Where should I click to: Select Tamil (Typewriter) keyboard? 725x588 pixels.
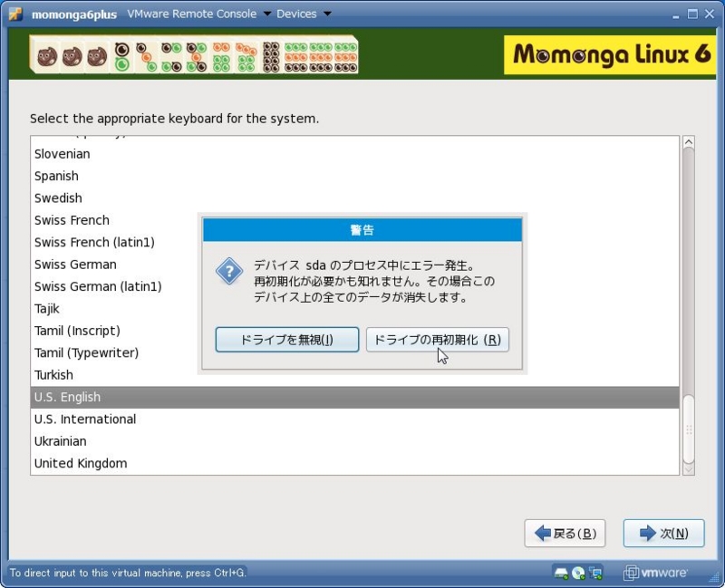tap(114, 353)
